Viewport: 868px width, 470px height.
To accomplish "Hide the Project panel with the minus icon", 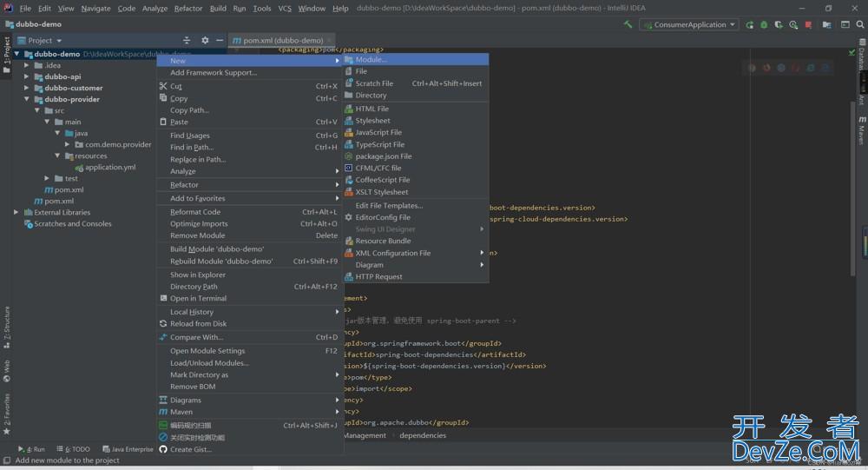I will click(220, 41).
